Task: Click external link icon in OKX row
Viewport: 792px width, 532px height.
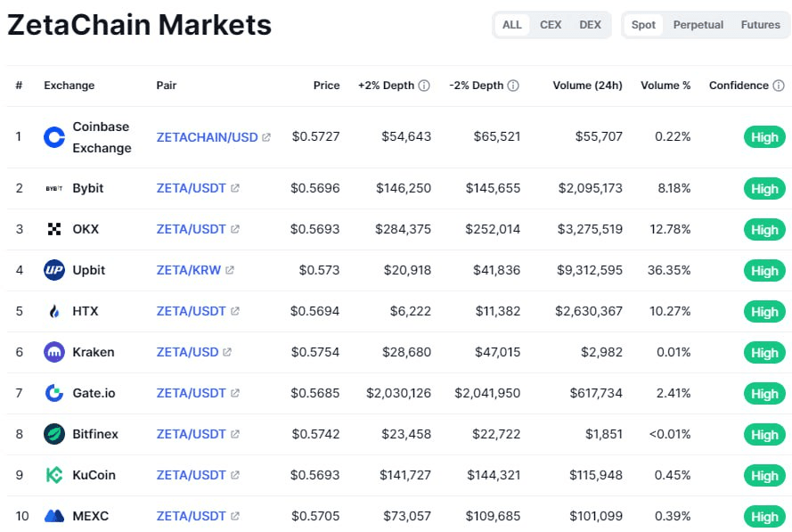Action: (x=235, y=229)
